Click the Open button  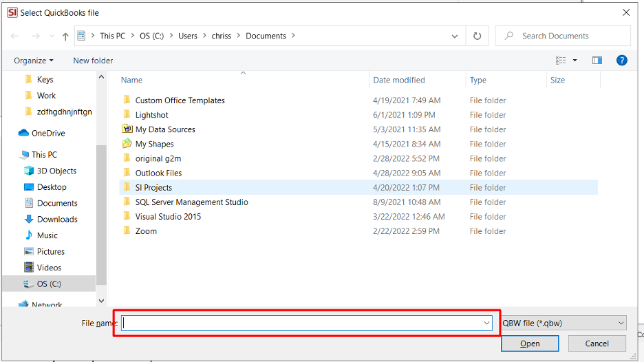coord(530,343)
